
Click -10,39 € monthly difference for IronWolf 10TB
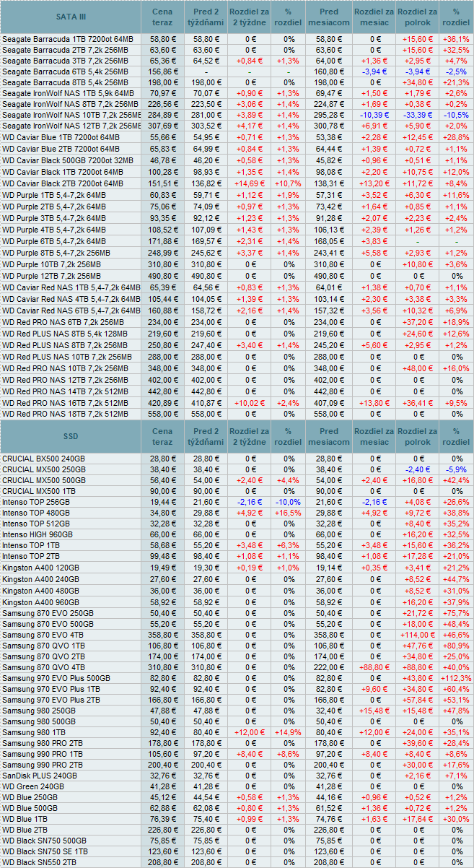pyautogui.click(x=375, y=115)
